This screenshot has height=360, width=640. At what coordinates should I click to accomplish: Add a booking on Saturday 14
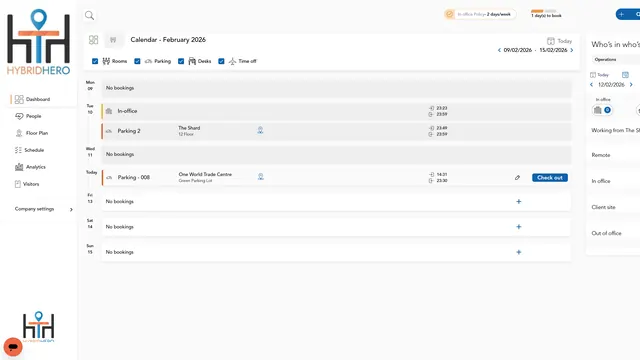tap(519, 227)
